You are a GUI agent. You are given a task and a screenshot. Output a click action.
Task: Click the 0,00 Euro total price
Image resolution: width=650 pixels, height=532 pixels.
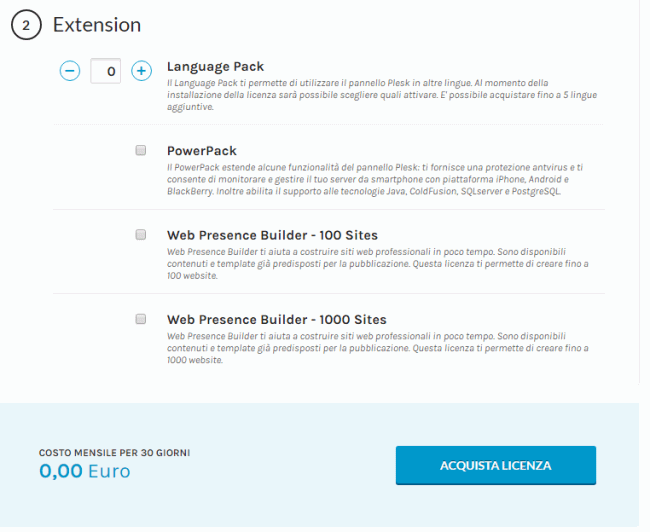[85, 471]
